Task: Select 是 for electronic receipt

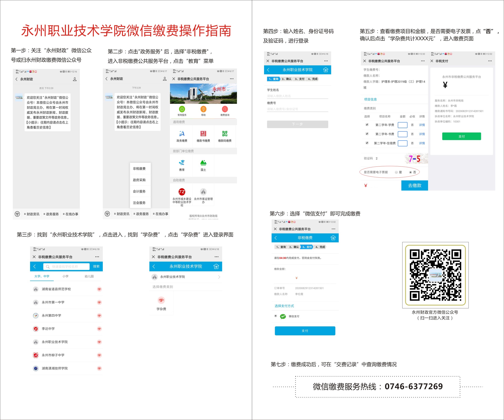Action: 396,172
